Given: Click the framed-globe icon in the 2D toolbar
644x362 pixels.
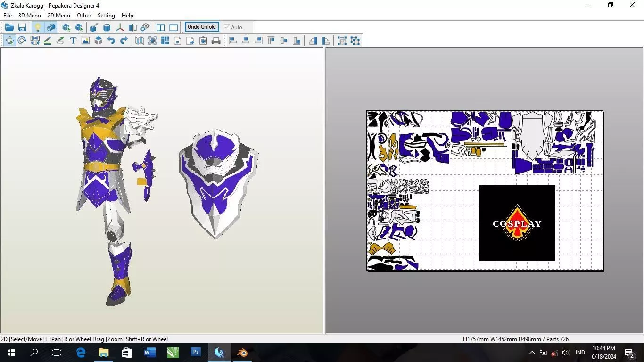Looking at the screenshot, I should click(x=152, y=41).
